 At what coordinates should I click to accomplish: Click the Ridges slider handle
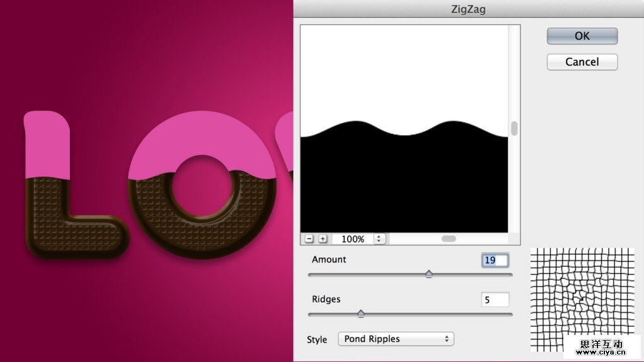[362, 314]
